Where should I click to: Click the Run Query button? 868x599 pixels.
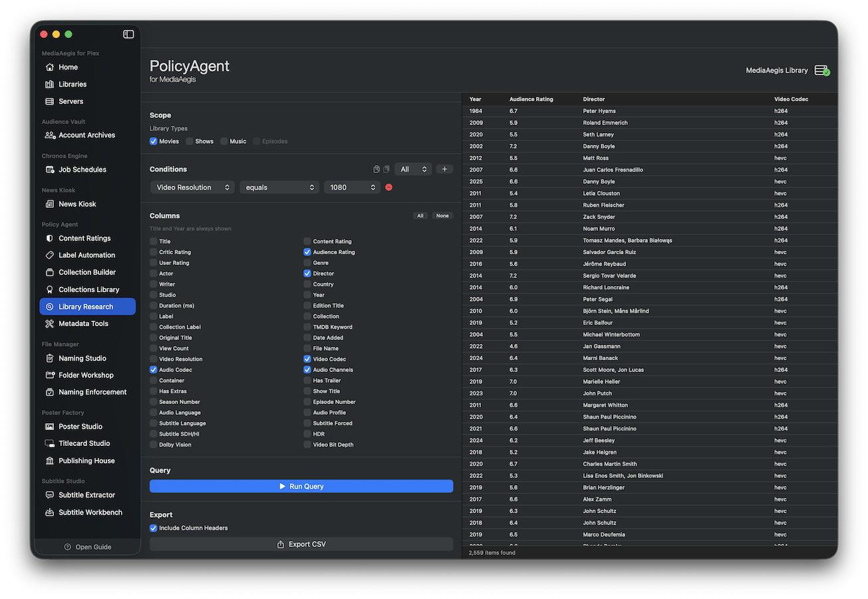point(301,487)
